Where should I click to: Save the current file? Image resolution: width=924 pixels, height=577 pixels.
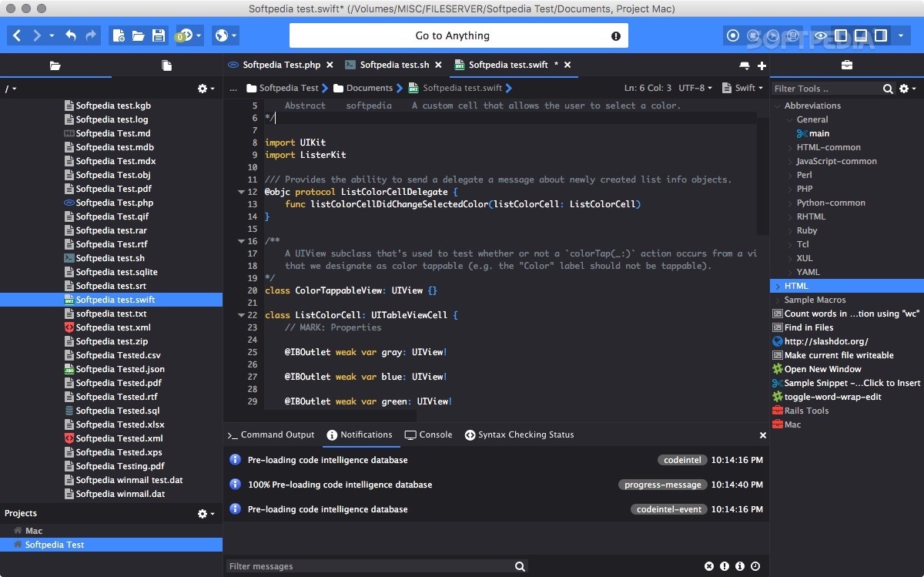(x=159, y=35)
